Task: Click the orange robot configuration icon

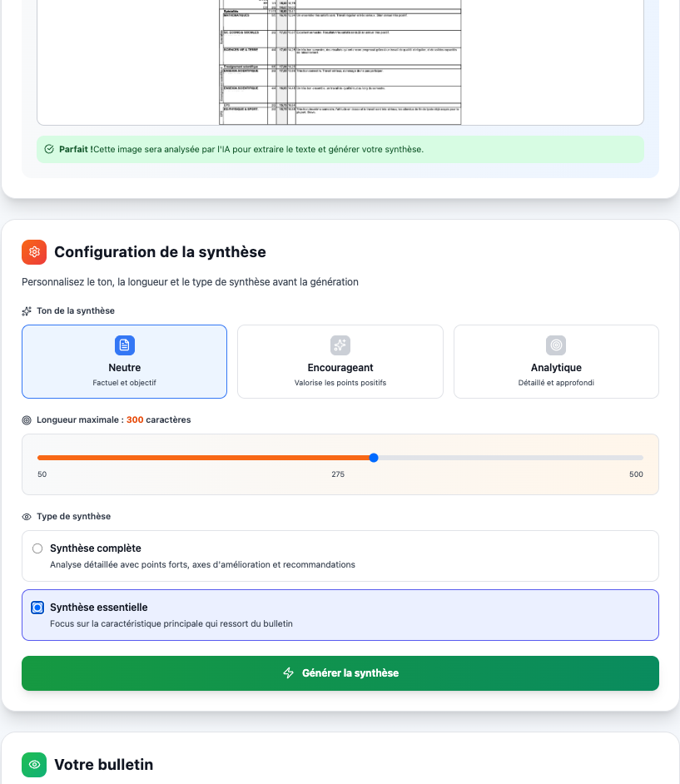Action: (32, 251)
